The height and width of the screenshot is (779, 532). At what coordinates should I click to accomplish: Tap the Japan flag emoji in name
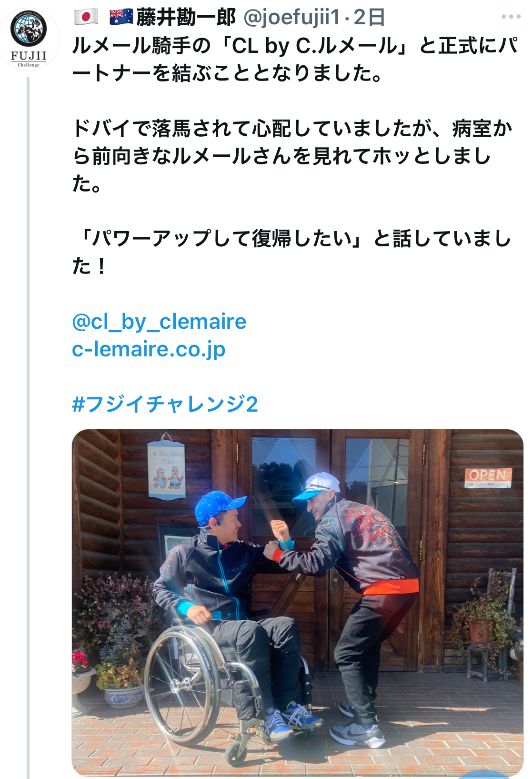86,17
